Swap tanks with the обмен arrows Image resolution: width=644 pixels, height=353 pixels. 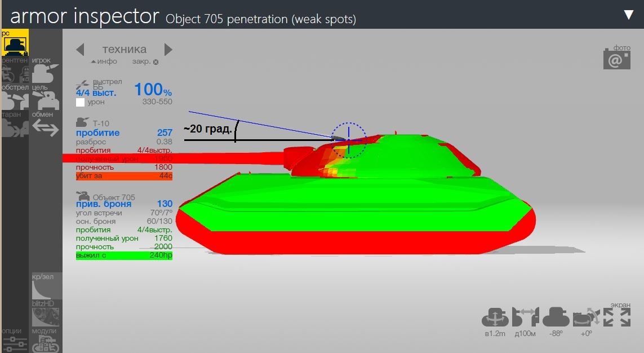(45, 125)
